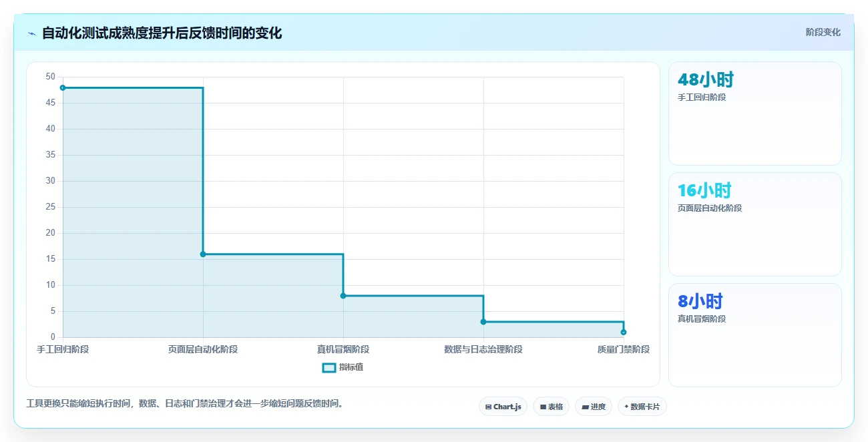
Task: Click the data point at 真机冒烟阶段 (8)
Action: coord(343,296)
